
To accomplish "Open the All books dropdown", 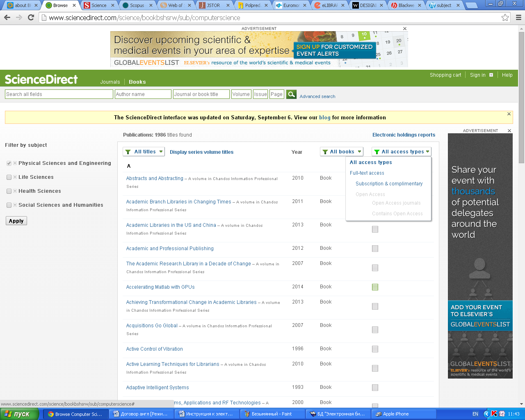I will point(342,152).
